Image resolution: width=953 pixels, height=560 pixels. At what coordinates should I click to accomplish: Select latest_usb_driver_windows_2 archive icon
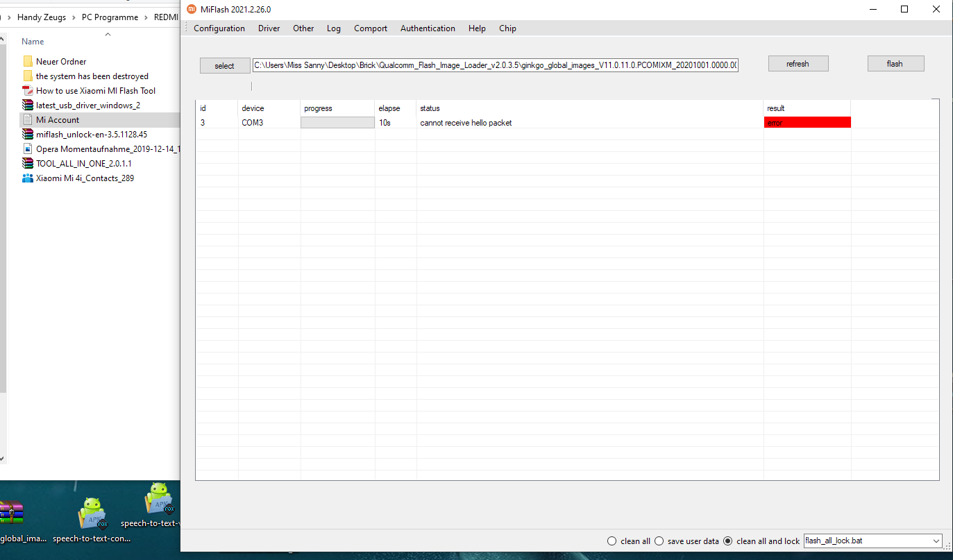[28, 105]
